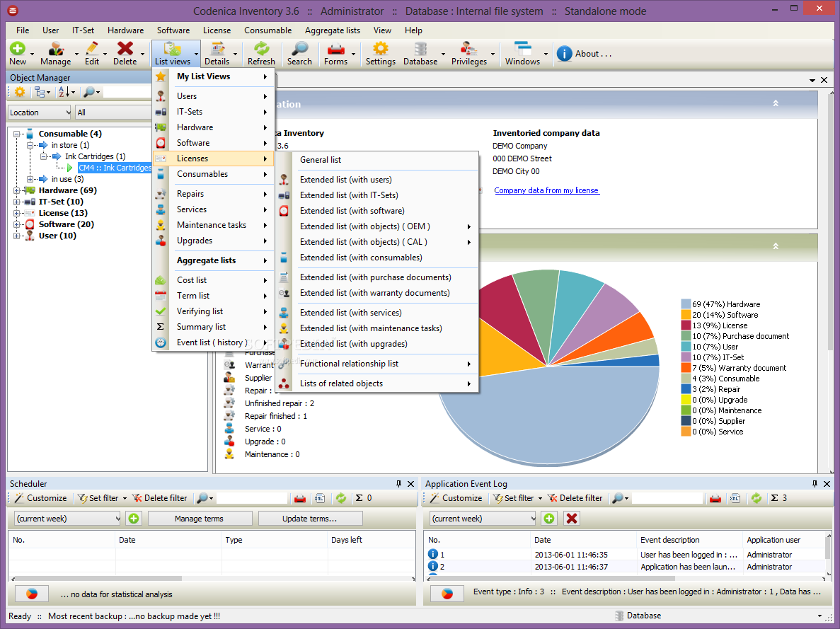The height and width of the screenshot is (629, 840).
Task: Open Functional relationship list submenu
Action: pyautogui.click(x=377, y=363)
